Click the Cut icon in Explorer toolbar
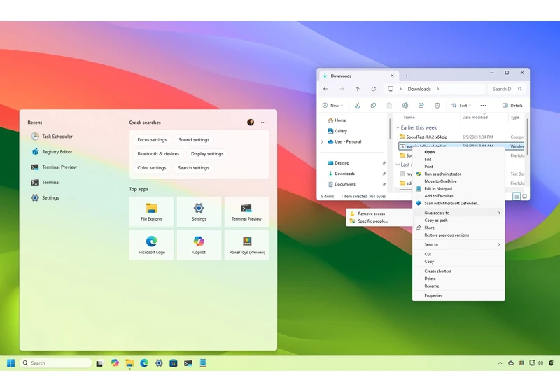The image size is (560, 392). tap(357, 105)
